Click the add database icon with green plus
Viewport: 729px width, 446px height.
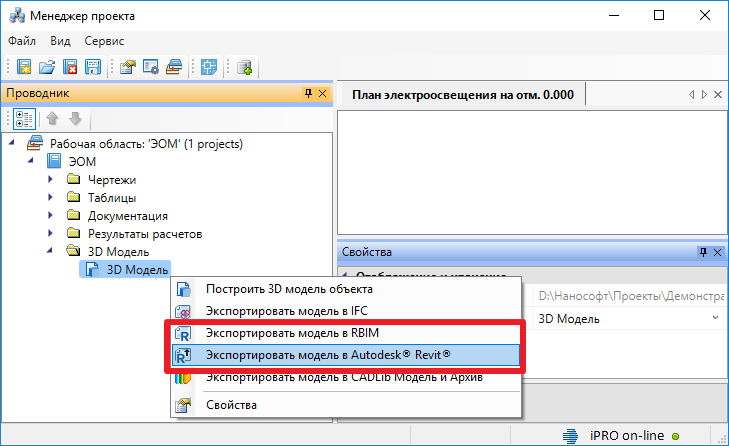coord(244,68)
